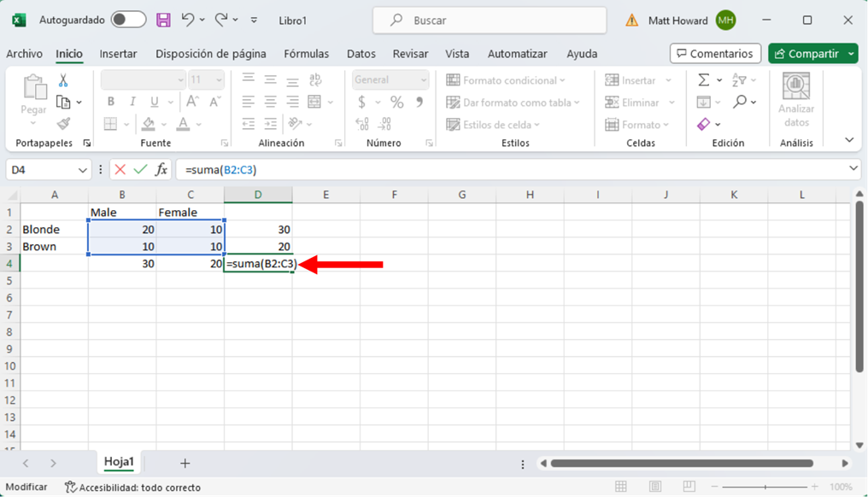Cancel formula entry with the X icon
The width and height of the screenshot is (868, 497).
(x=120, y=170)
